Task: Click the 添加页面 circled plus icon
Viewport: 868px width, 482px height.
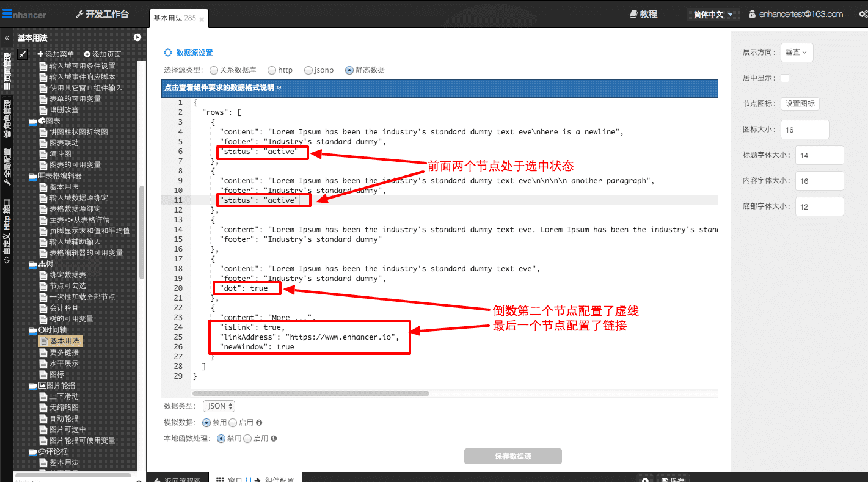Action: (x=87, y=54)
